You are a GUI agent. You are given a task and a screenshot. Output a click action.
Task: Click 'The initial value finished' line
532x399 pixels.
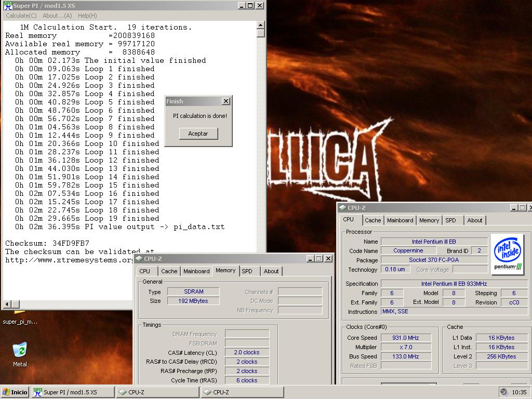110,60
